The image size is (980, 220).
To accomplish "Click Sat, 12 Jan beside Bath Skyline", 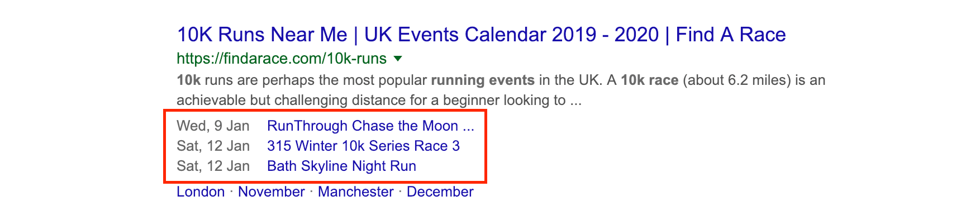I will pyautogui.click(x=213, y=166).
